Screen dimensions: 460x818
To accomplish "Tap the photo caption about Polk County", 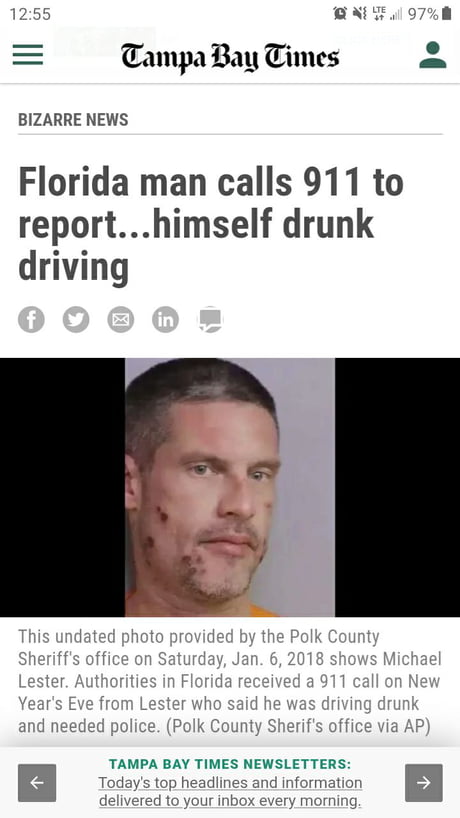I will (x=230, y=681).
